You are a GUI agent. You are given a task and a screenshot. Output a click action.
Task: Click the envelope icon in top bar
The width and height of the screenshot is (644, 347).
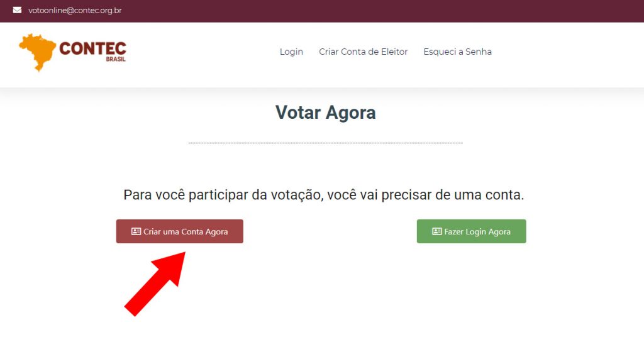[x=17, y=10]
